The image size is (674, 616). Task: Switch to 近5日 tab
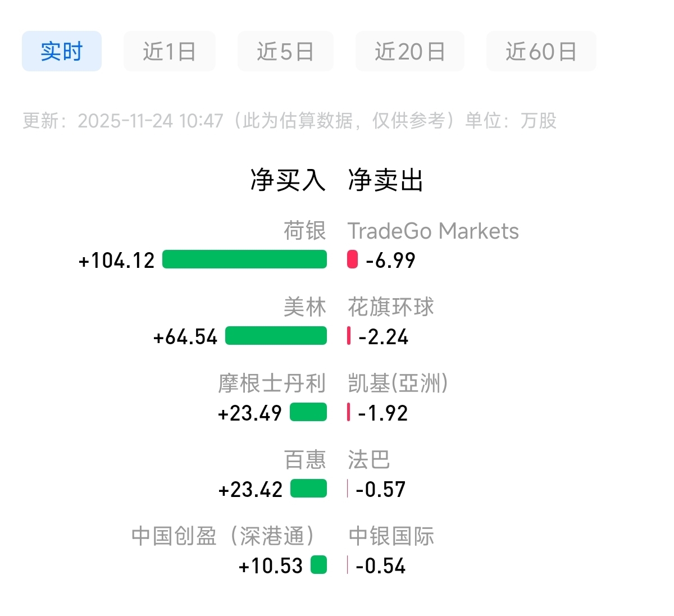coord(285,52)
